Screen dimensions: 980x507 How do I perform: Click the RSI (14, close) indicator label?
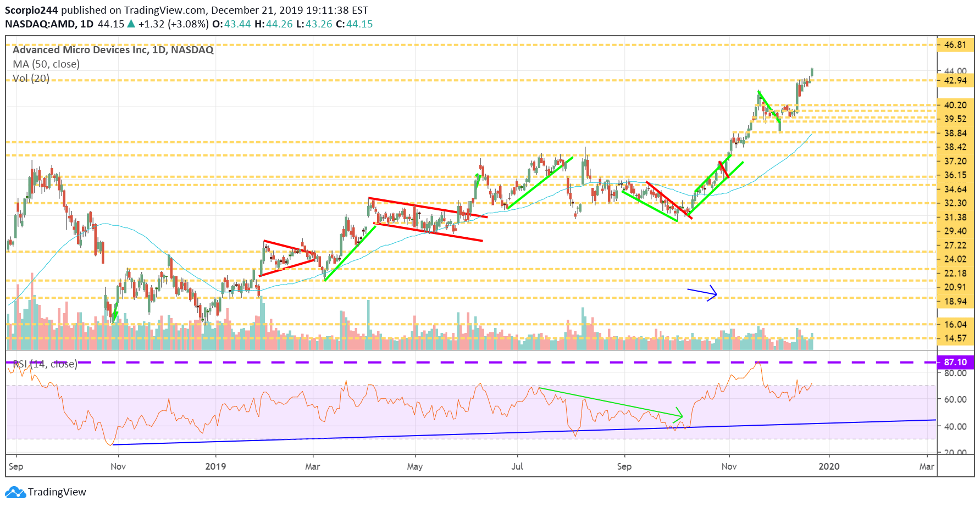44,364
